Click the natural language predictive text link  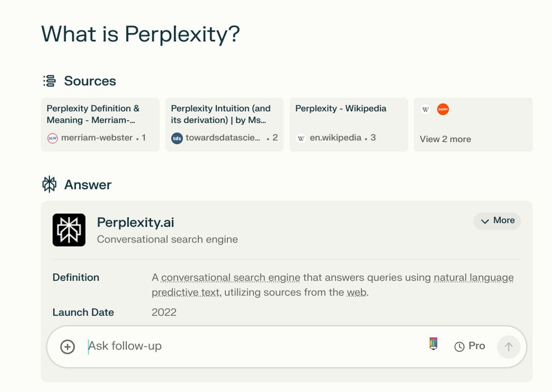pyautogui.click(x=333, y=285)
